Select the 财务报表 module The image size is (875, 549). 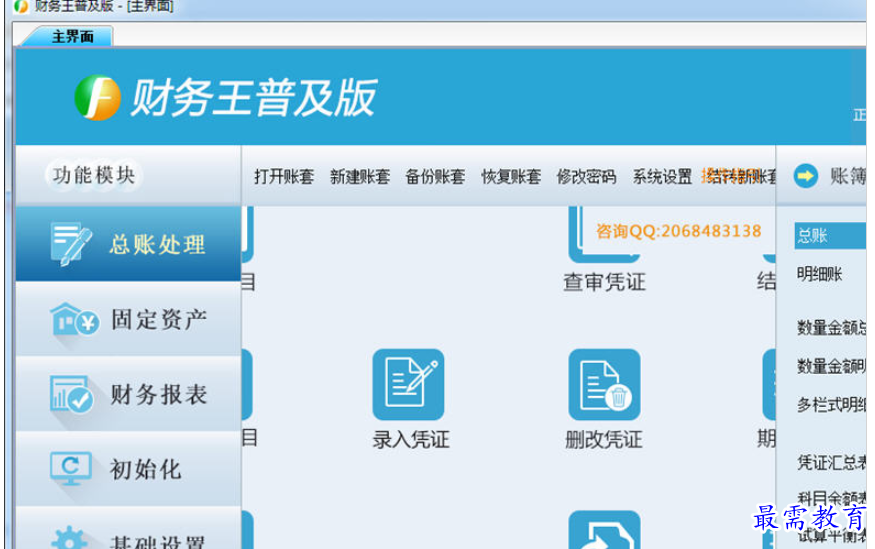pyautogui.click(x=128, y=394)
